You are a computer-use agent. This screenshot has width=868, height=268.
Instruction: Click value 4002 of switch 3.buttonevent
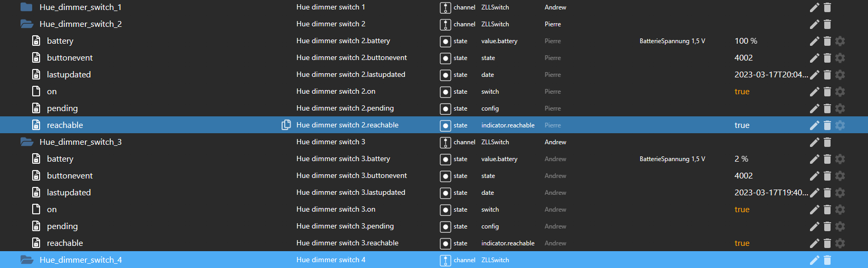(744, 176)
